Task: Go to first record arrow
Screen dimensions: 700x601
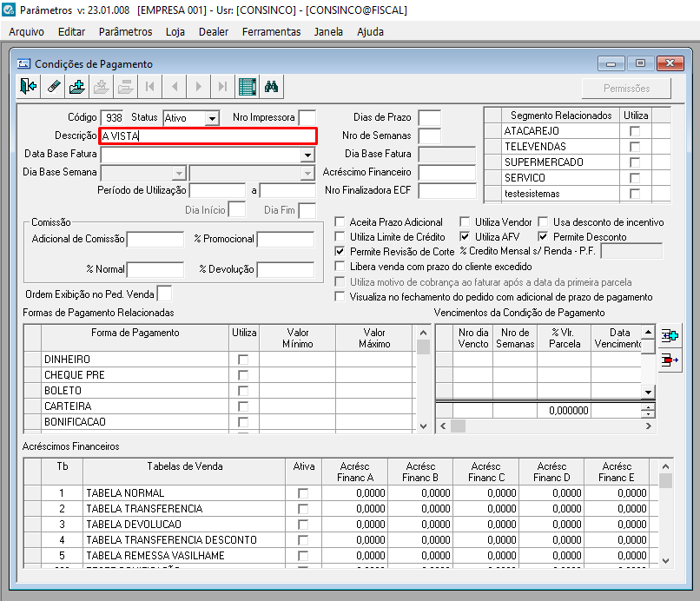Action: (x=150, y=86)
